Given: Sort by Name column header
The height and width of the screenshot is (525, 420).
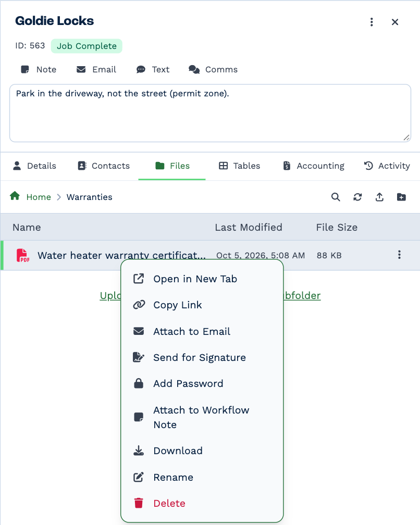Looking at the screenshot, I should [27, 227].
